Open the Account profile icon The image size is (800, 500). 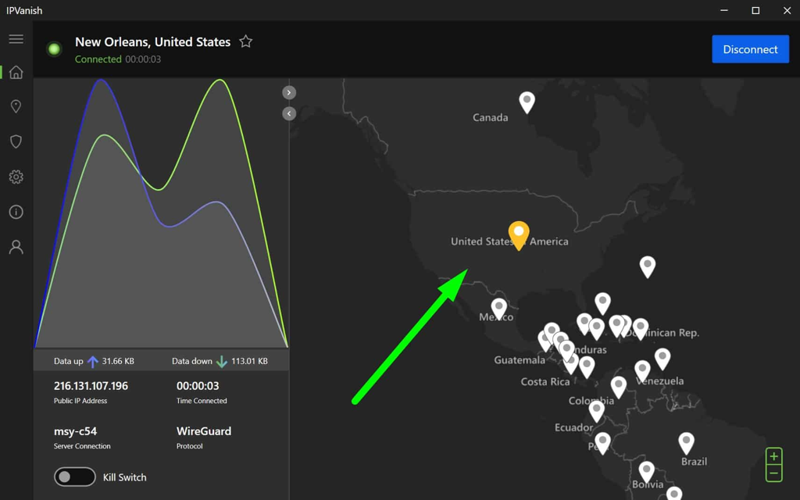tap(16, 247)
